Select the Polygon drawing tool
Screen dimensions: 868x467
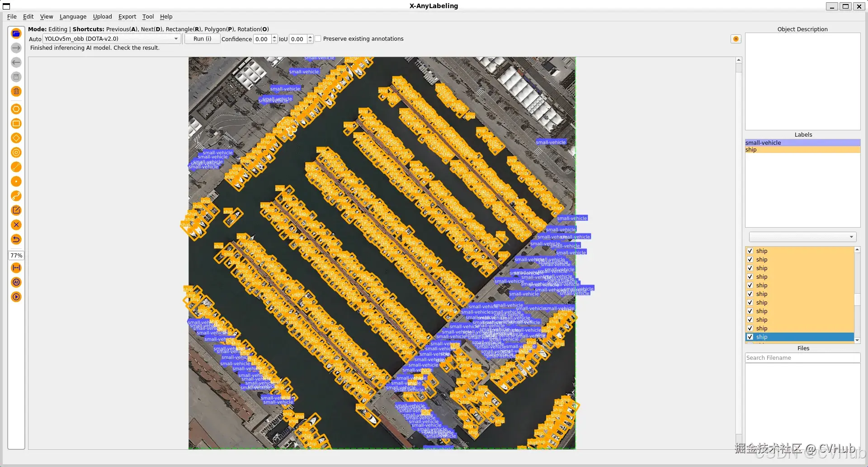click(16, 109)
